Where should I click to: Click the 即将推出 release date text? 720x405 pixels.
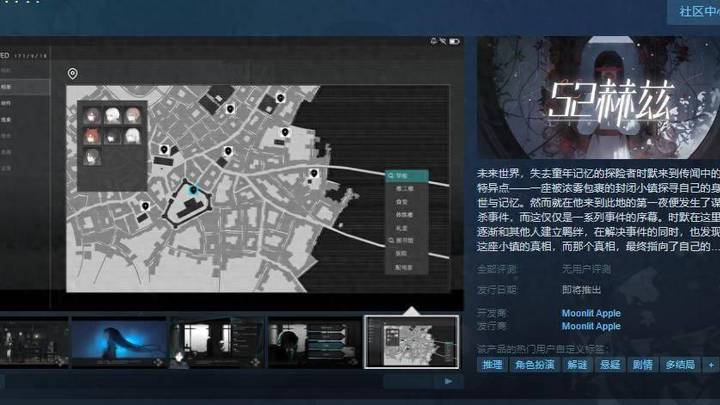(x=581, y=290)
